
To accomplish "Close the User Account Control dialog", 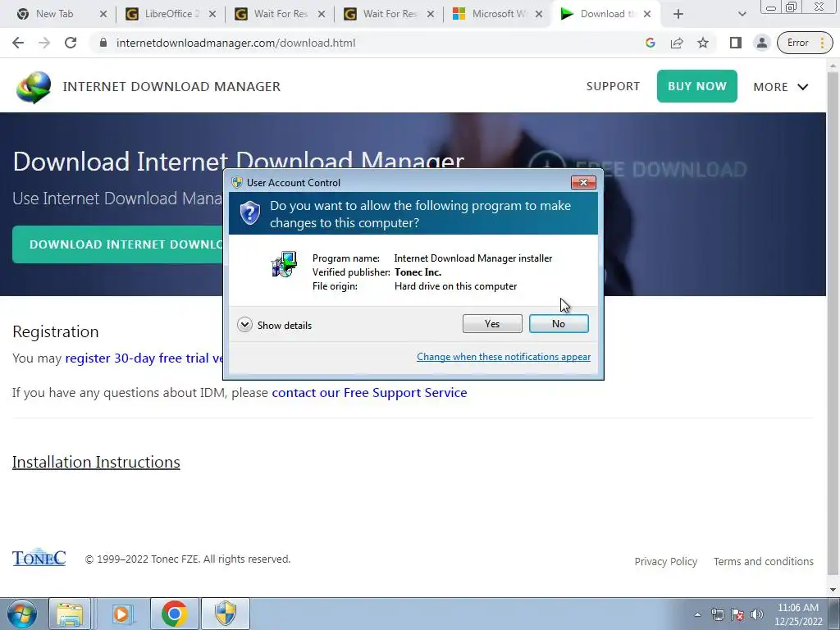I will [x=583, y=183].
